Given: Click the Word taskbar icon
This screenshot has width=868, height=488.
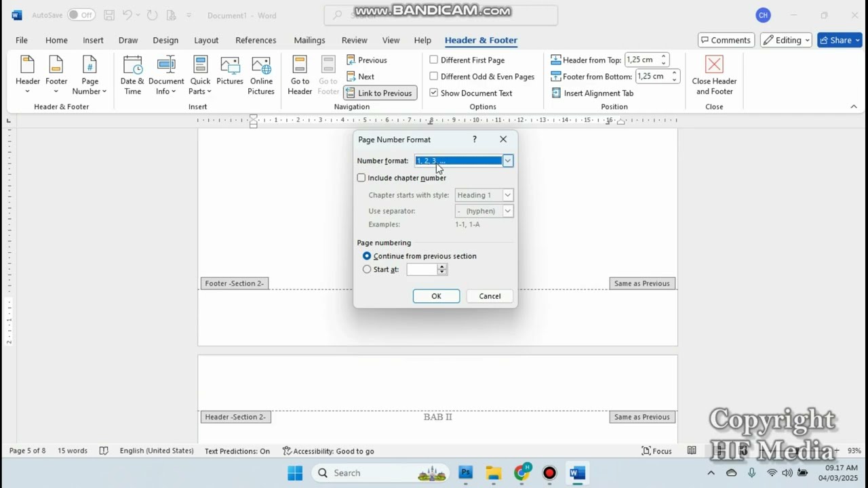Looking at the screenshot, I should click(577, 473).
